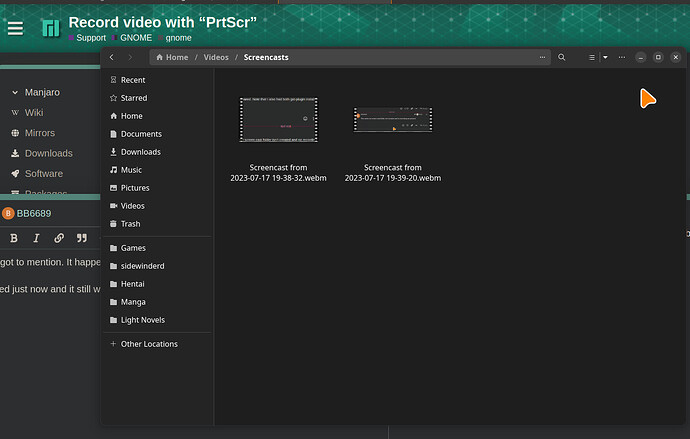This screenshot has height=439, width=690.
Task: Open the Support category tag
Action: [87, 38]
